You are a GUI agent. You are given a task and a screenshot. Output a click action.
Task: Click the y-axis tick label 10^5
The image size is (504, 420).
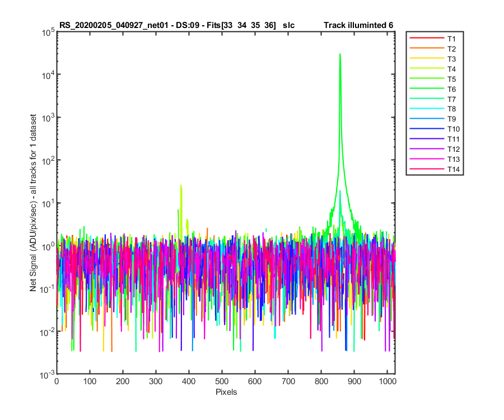click(x=48, y=32)
